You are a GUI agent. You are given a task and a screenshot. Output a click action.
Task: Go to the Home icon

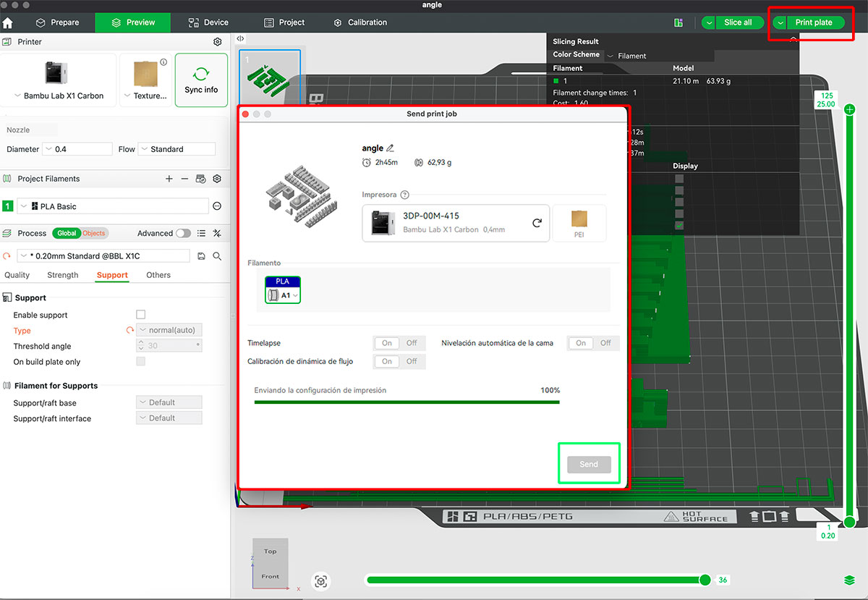click(x=8, y=22)
